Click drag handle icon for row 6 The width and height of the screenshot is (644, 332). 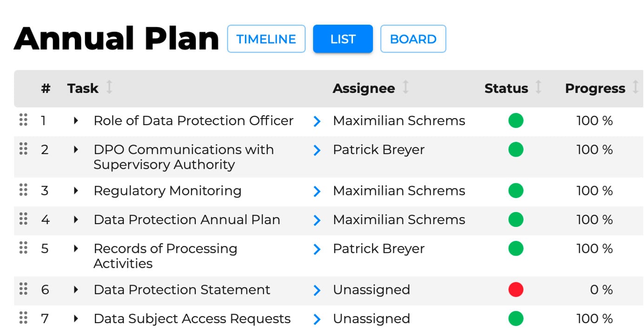click(23, 289)
